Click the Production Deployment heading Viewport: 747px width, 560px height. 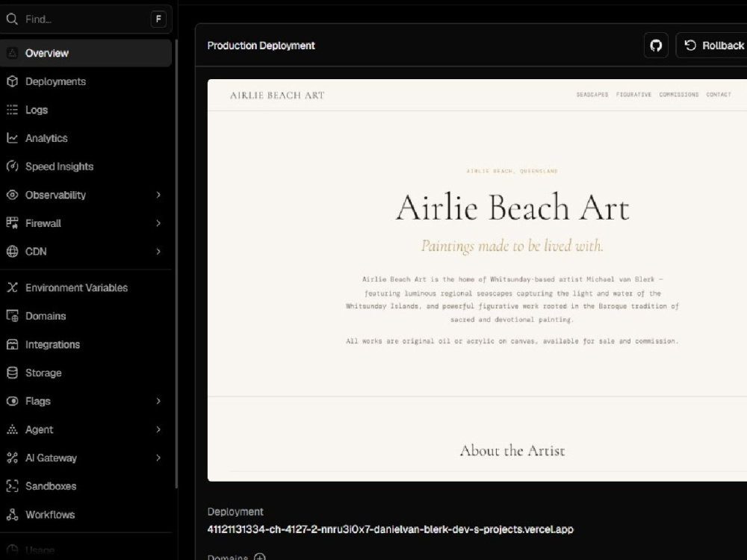tap(261, 46)
